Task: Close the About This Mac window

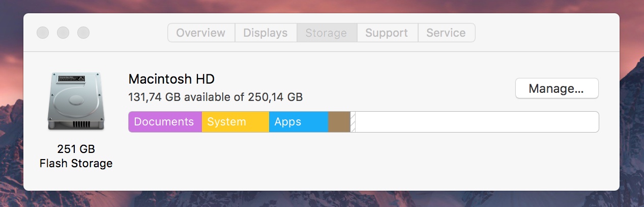Action: (x=43, y=33)
